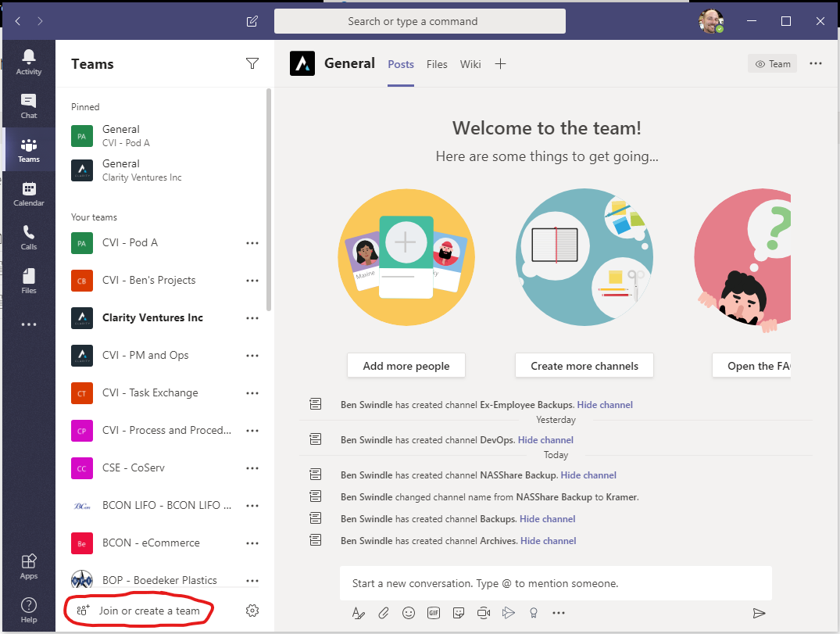The height and width of the screenshot is (634, 840).
Task: Start a Meet now video call
Action: pos(484,613)
